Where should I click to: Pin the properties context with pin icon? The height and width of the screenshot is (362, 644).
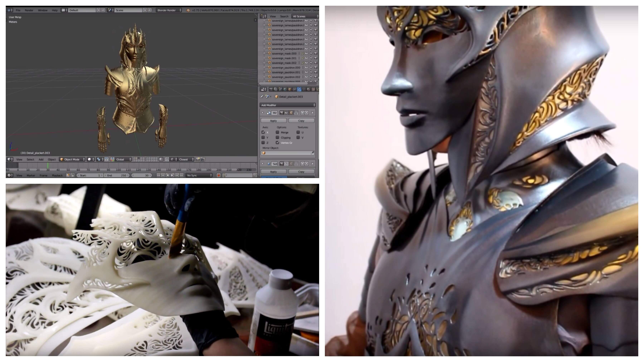pos(262,97)
